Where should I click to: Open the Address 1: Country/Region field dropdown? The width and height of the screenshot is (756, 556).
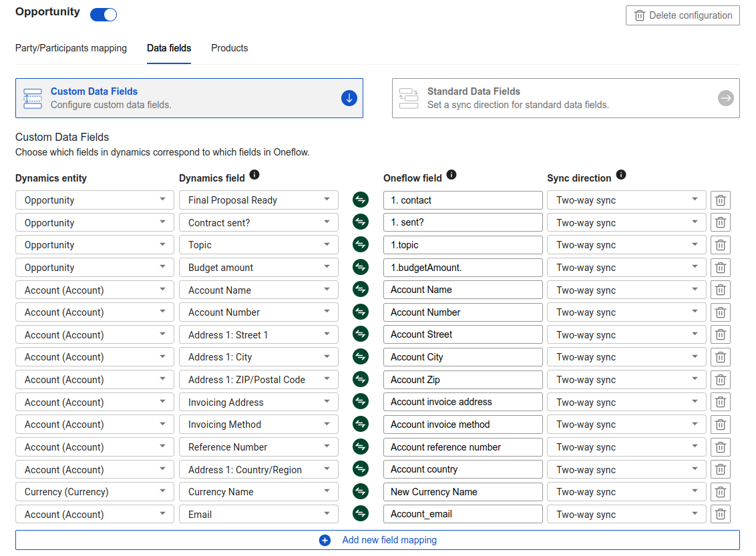tap(258, 470)
